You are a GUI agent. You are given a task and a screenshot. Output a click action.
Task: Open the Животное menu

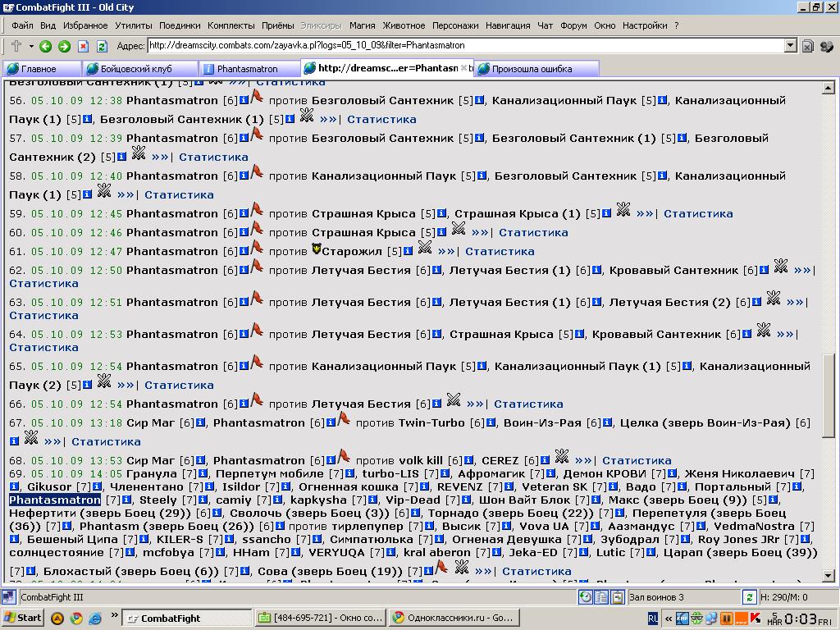coord(404,25)
